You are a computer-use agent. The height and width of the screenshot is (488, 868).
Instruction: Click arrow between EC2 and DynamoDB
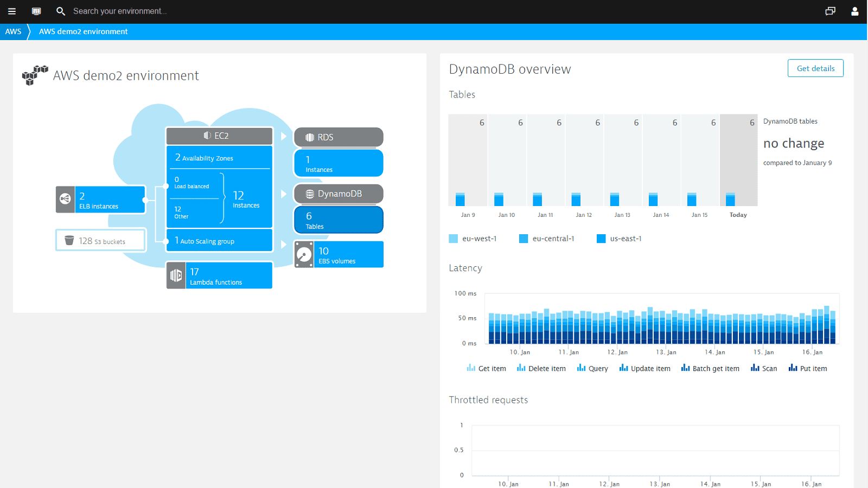point(283,194)
